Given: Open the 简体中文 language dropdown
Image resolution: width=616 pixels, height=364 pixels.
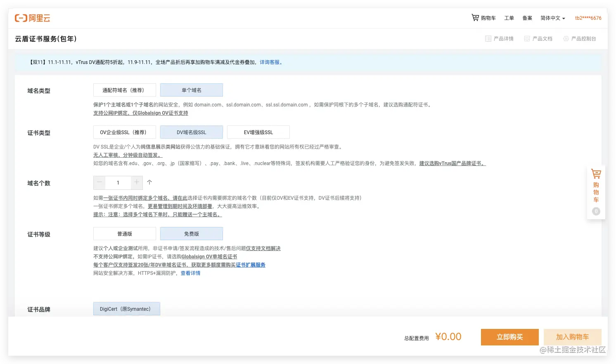Looking at the screenshot, I should point(553,18).
